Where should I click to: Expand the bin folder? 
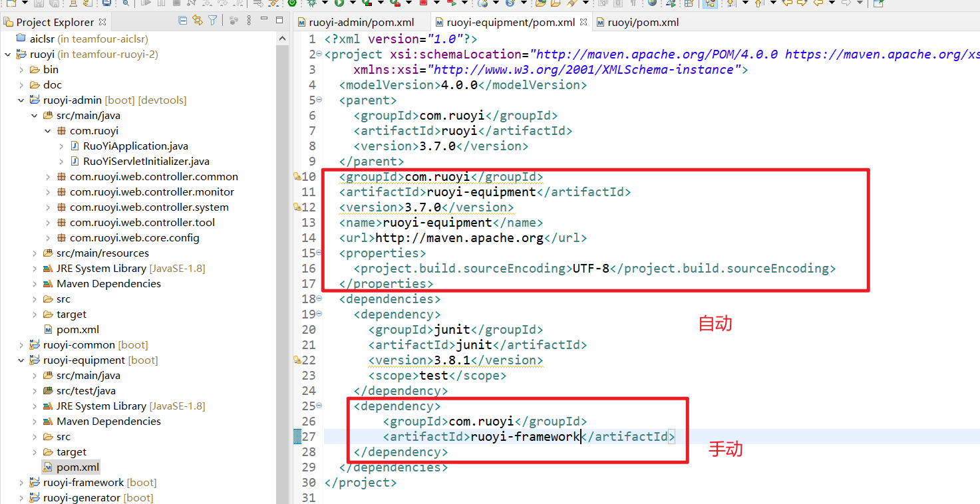pos(21,70)
